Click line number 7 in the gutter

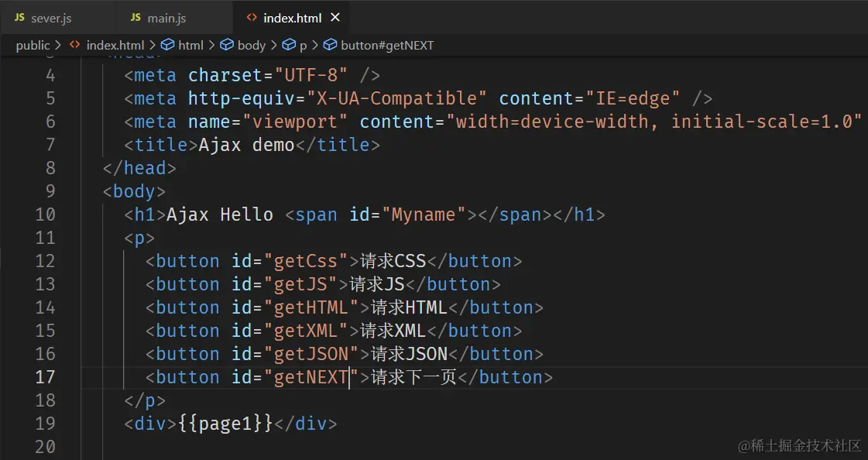point(50,145)
